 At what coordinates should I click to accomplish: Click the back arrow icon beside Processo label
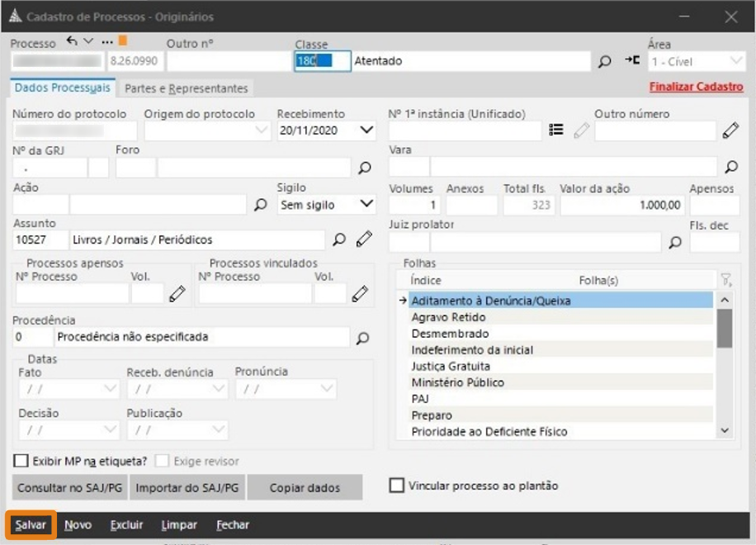click(x=72, y=42)
